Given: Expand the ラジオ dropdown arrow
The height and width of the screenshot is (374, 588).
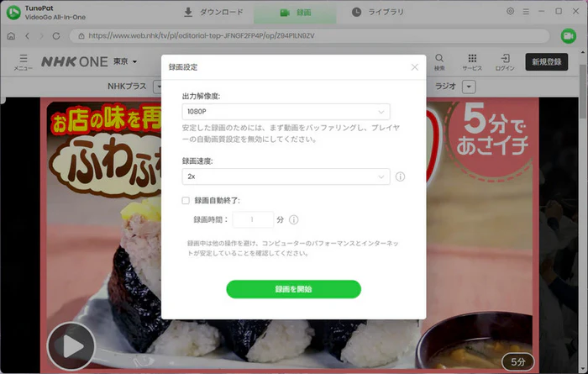Looking at the screenshot, I should point(469,87).
